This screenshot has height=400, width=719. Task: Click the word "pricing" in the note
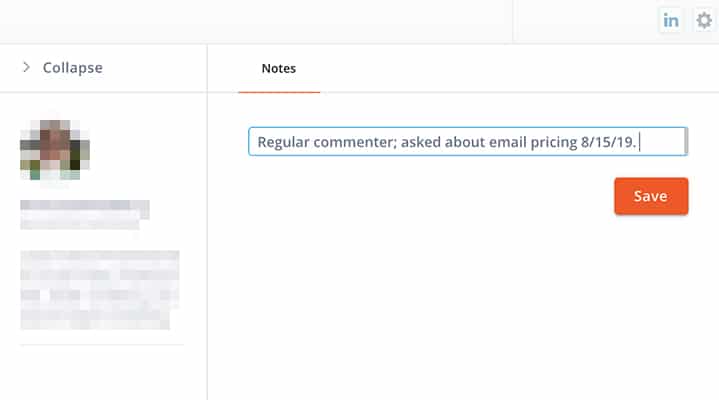click(x=547, y=141)
